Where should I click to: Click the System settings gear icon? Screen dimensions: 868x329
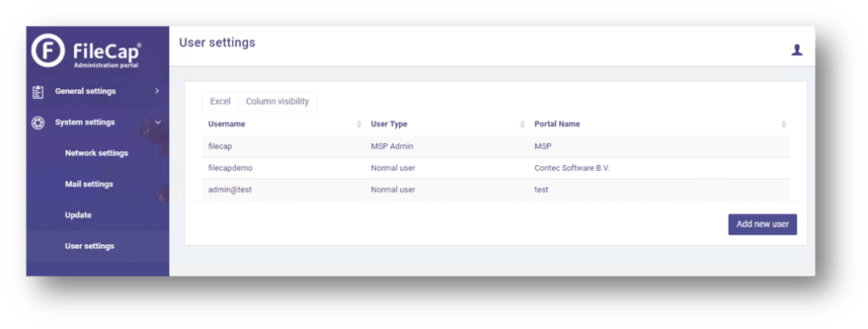(37, 122)
